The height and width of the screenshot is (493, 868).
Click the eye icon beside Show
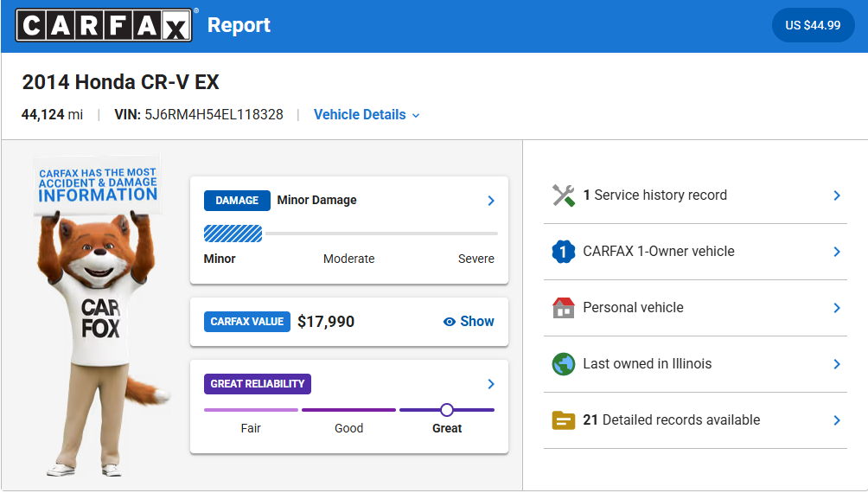449,322
